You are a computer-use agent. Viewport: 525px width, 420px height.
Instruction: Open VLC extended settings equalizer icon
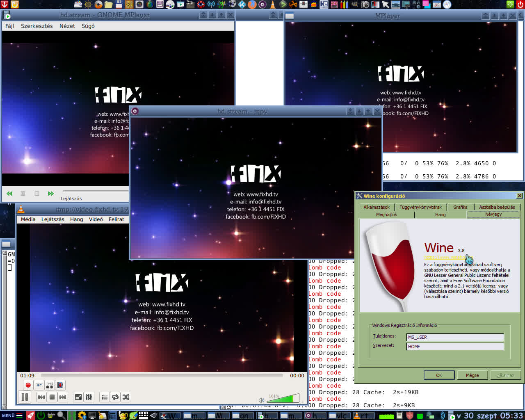(x=89, y=397)
